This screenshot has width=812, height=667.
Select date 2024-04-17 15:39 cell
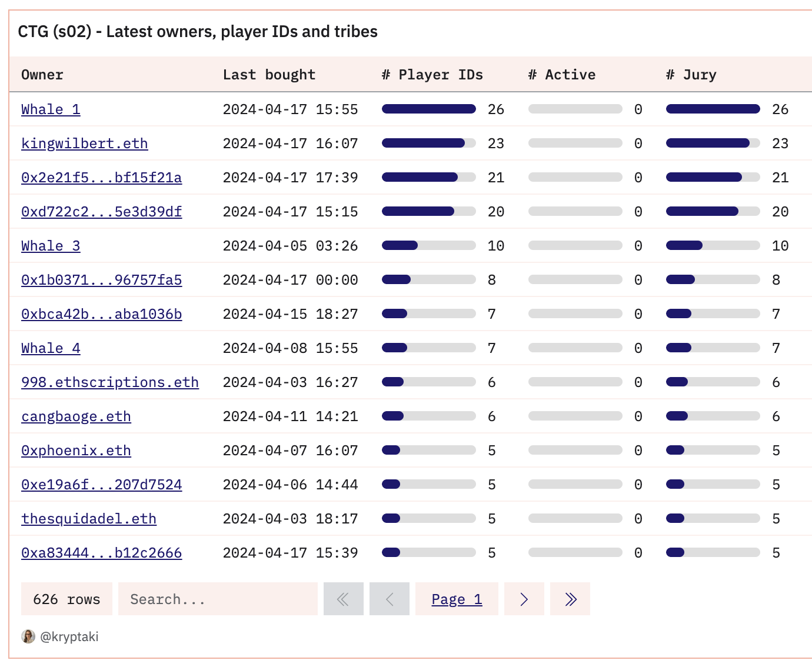coord(291,553)
